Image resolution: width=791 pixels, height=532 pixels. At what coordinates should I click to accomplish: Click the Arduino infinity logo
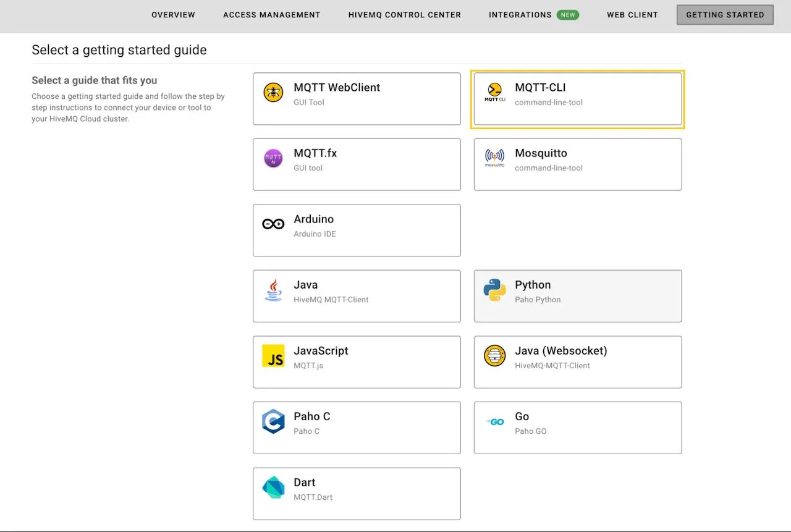(273, 224)
